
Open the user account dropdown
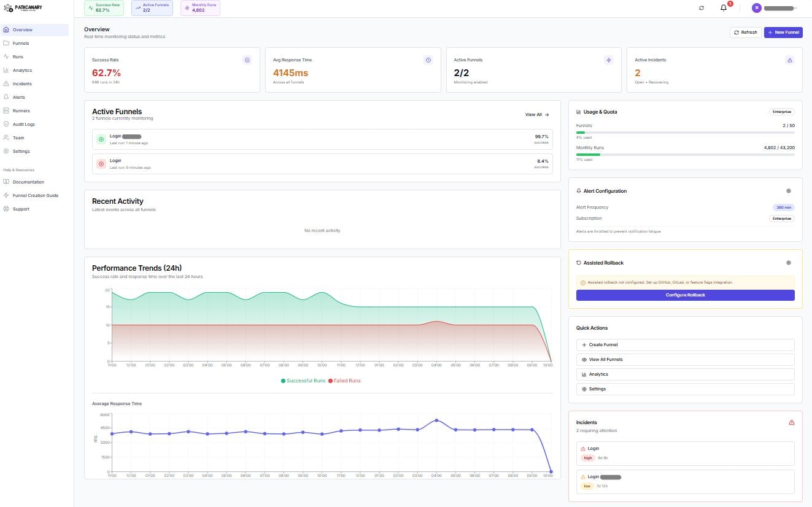(775, 8)
